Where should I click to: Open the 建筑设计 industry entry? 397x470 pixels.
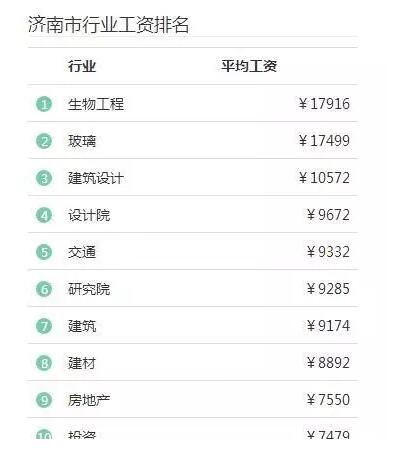(96, 178)
